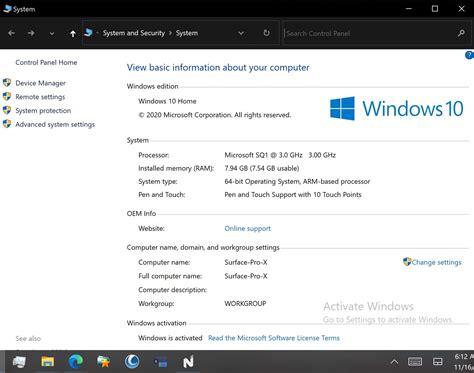Open System protection link
Image resolution: width=474 pixels, height=373 pixels.
[x=43, y=111]
